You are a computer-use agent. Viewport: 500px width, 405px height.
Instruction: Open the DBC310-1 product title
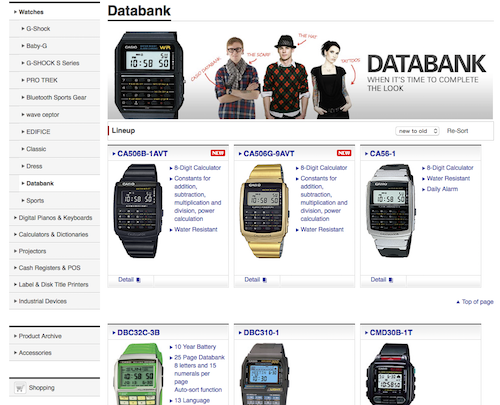[x=261, y=333]
